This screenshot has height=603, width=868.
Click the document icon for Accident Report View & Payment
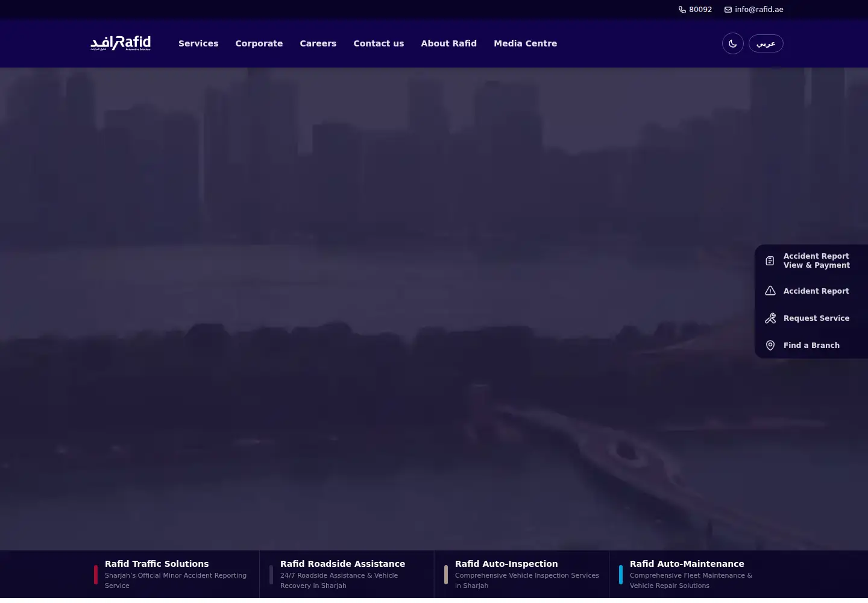pos(770,260)
